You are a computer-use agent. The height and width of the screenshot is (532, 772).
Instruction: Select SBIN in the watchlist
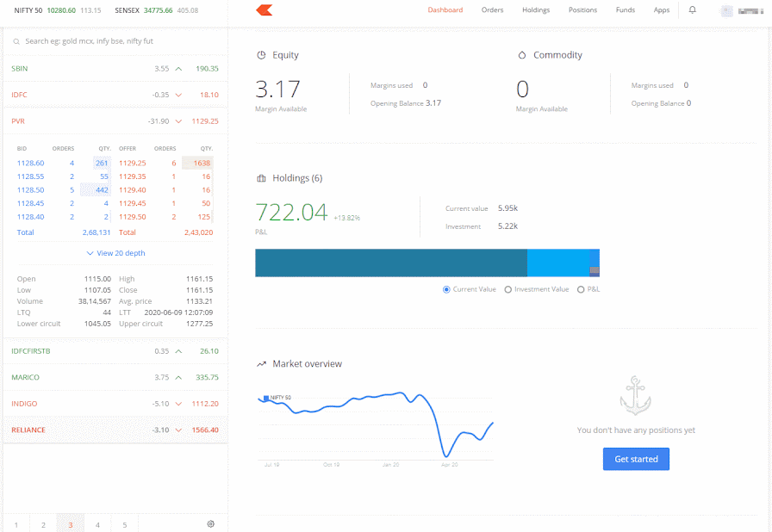115,69
